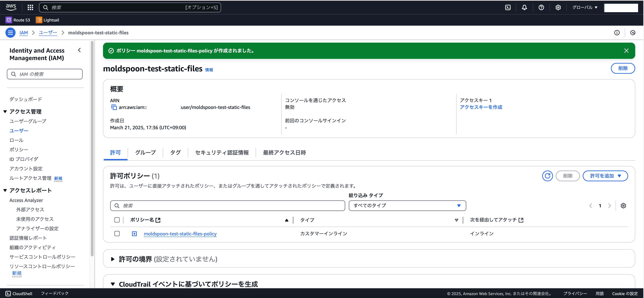Open Lightsail favorite shortcut

tap(47, 20)
